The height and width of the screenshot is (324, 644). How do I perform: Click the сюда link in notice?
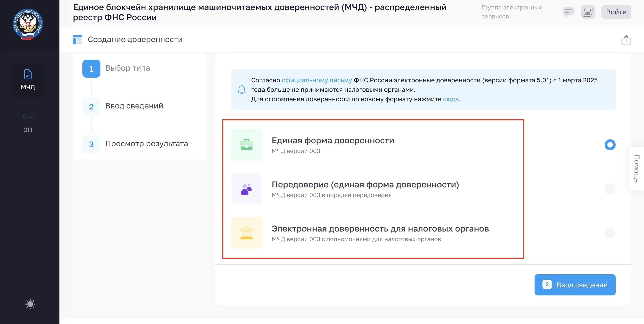pos(451,99)
